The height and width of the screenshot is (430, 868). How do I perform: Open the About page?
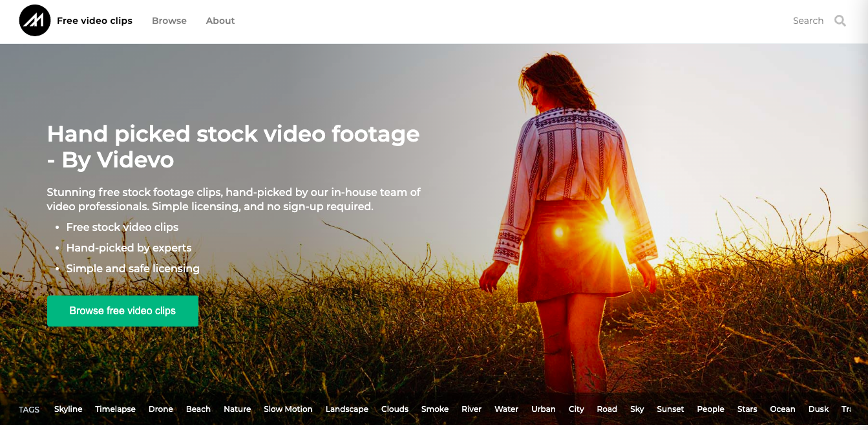[x=220, y=20]
